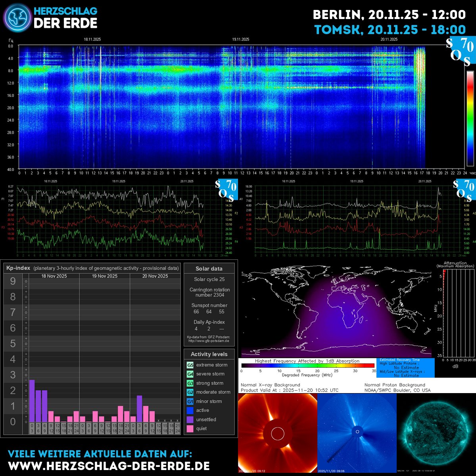Click the tallest purple Kp bar on 18 Nov

[33, 401]
